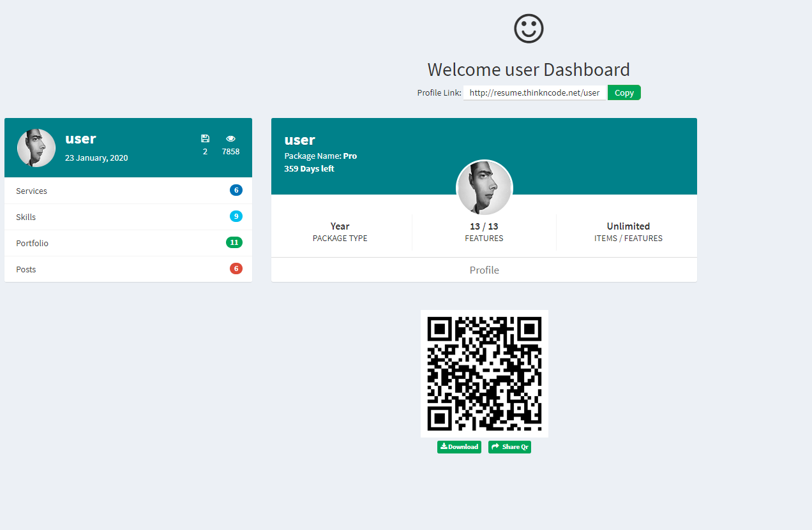812x530 pixels.
Task: Open the Portfolio list item
Action: 128,243
